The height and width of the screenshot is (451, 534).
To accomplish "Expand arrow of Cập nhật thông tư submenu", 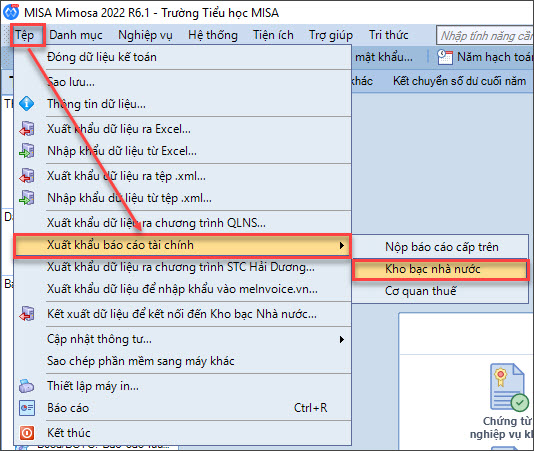I will pos(342,339).
